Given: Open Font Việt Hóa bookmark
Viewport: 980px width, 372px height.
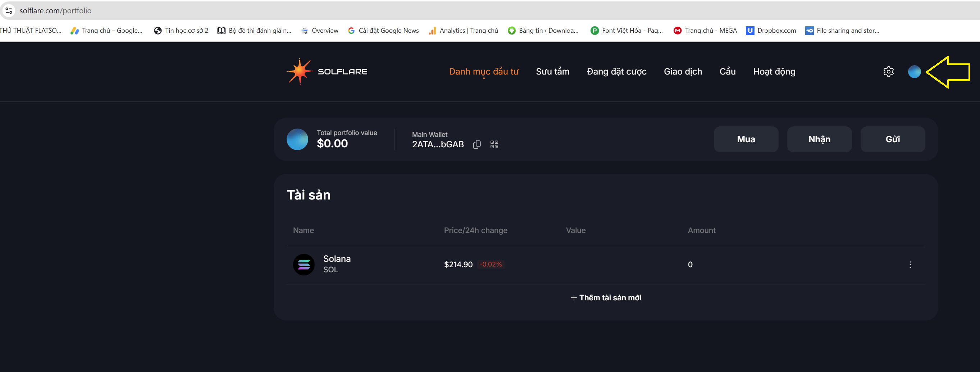Looking at the screenshot, I should point(626,31).
